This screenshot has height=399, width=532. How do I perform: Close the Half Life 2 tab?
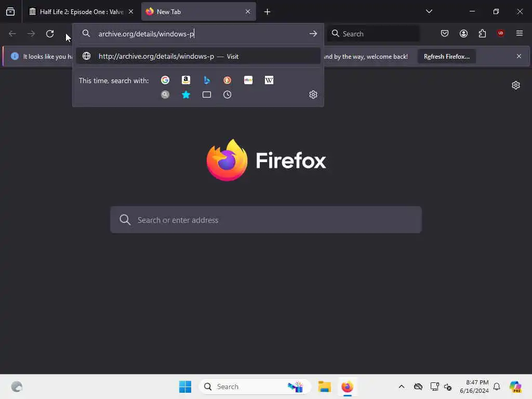pyautogui.click(x=131, y=12)
